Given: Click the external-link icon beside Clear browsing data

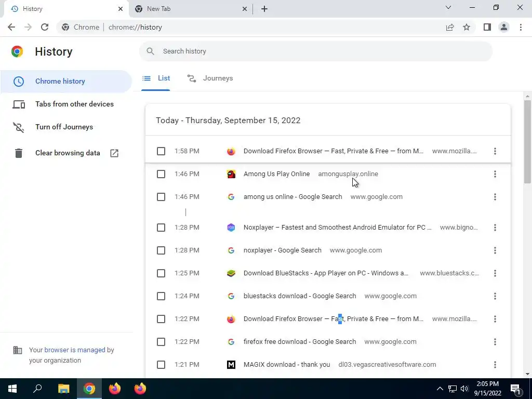Looking at the screenshot, I should coord(114,153).
